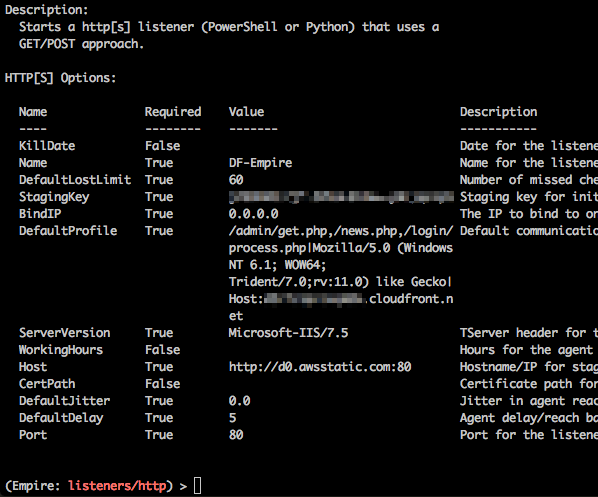The height and width of the screenshot is (497, 598).
Task: Click the 'Trident/7.0;rv:11.0) like Gecko|' line
Action: point(340,282)
